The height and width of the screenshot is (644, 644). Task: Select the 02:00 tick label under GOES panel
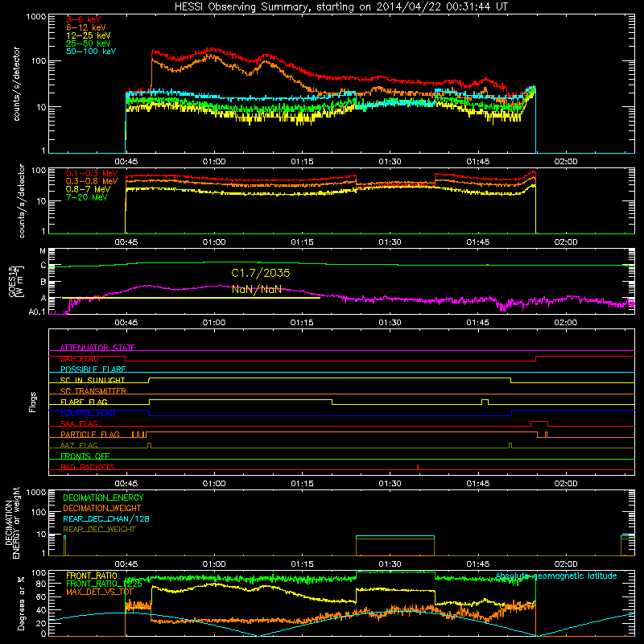566,323
